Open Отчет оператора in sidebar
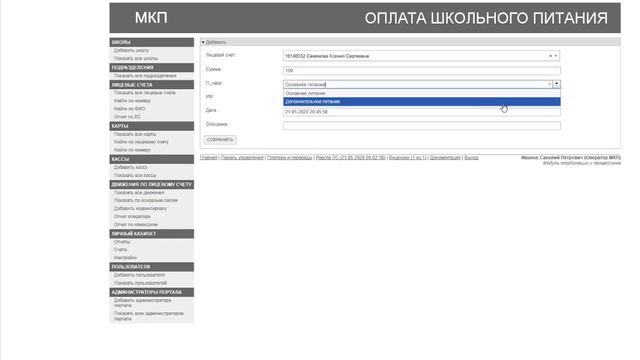 [132, 217]
